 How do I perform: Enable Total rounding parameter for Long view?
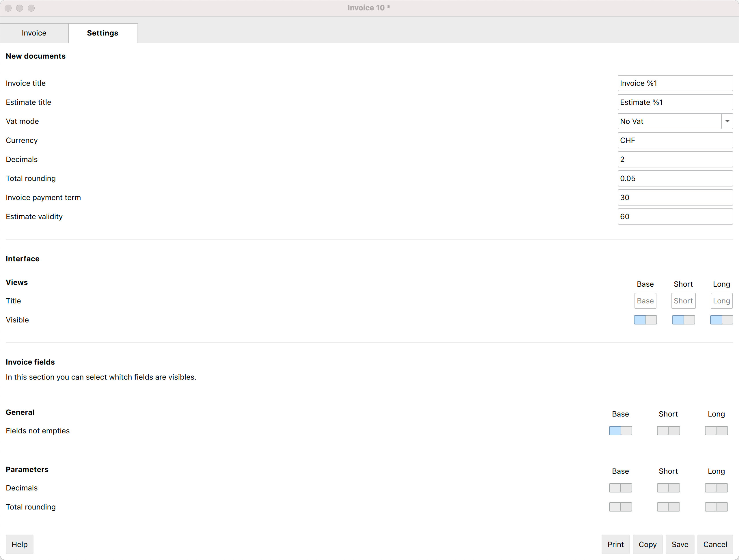pos(716,507)
